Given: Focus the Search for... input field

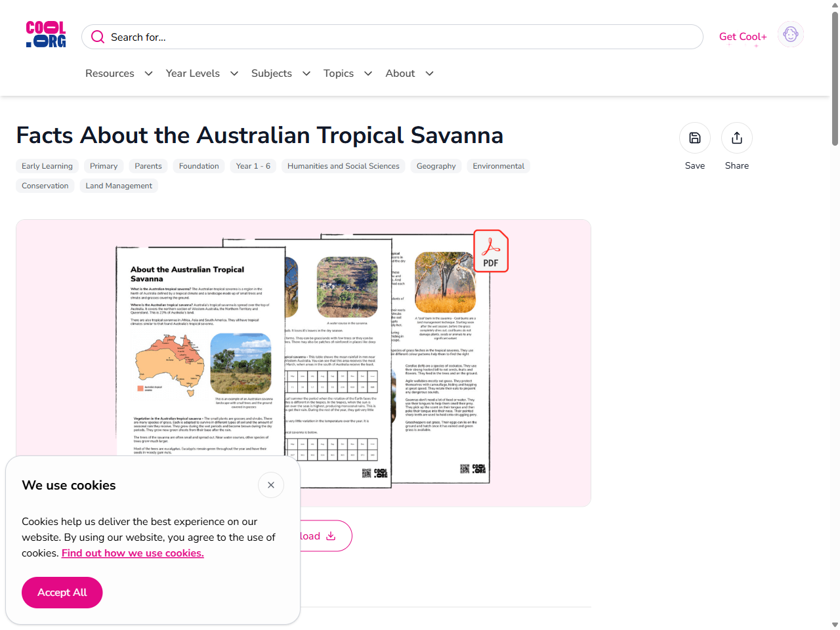Looking at the screenshot, I should (x=392, y=37).
